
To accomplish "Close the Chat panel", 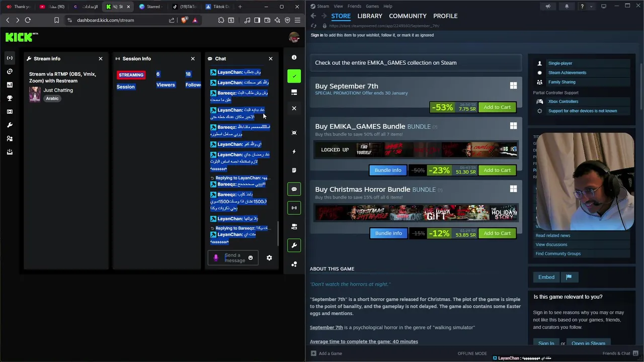I will (x=271, y=59).
